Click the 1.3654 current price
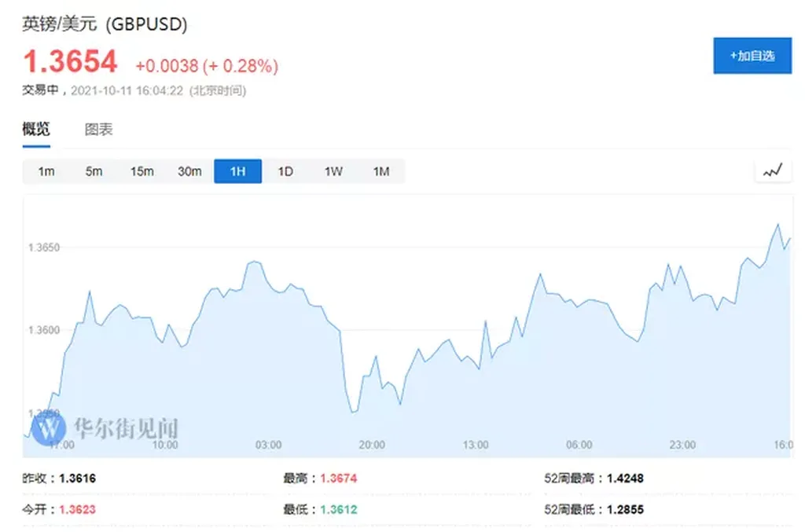Image resolution: width=805 pixels, height=532 pixels. pyautogui.click(x=70, y=61)
